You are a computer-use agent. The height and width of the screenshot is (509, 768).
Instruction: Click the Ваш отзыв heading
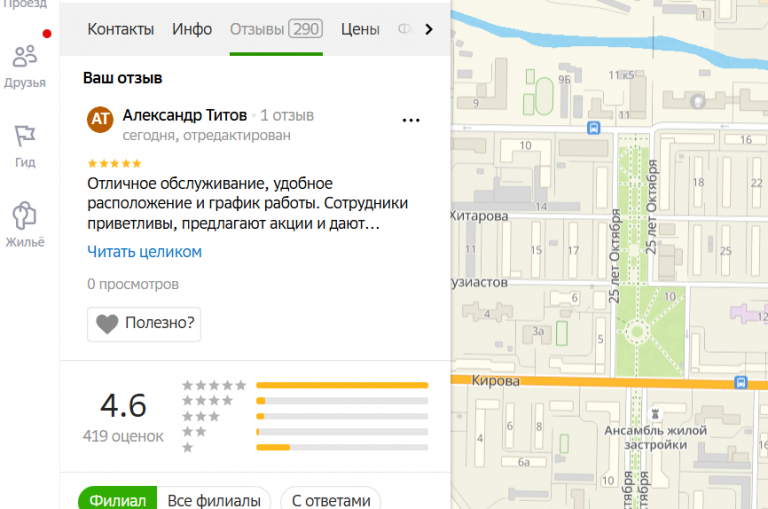[x=122, y=78]
